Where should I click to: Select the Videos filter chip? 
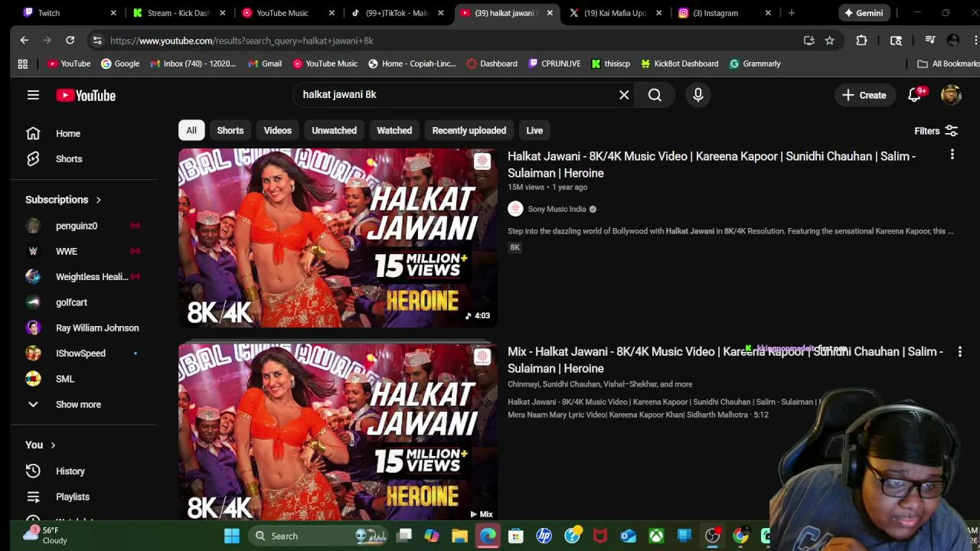pyautogui.click(x=277, y=130)
